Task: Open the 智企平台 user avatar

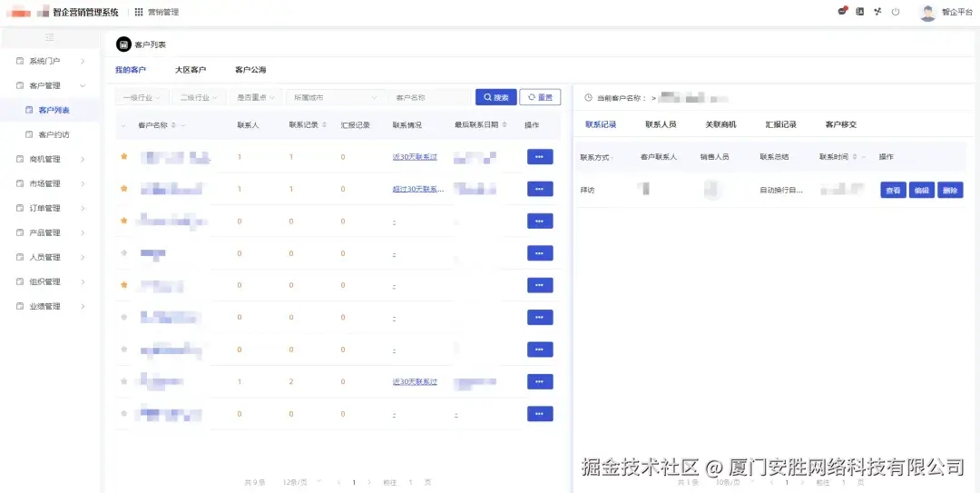Action: [x=927, y=13]
